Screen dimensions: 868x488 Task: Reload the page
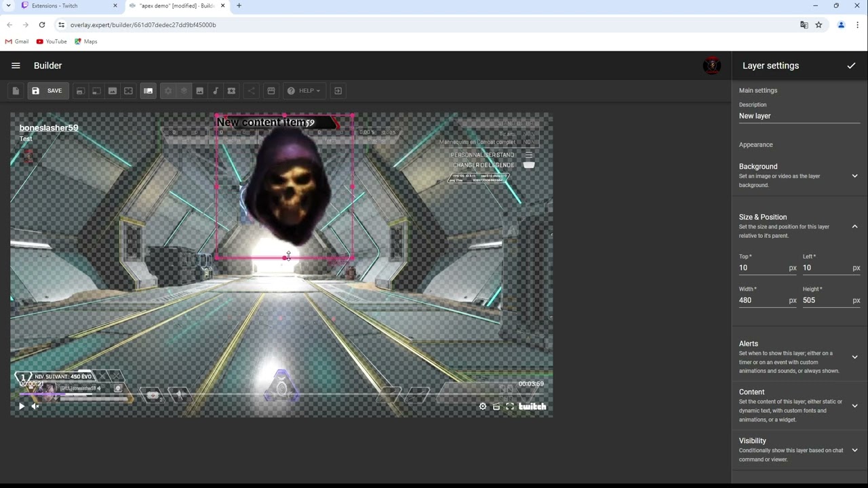(42, 25)
